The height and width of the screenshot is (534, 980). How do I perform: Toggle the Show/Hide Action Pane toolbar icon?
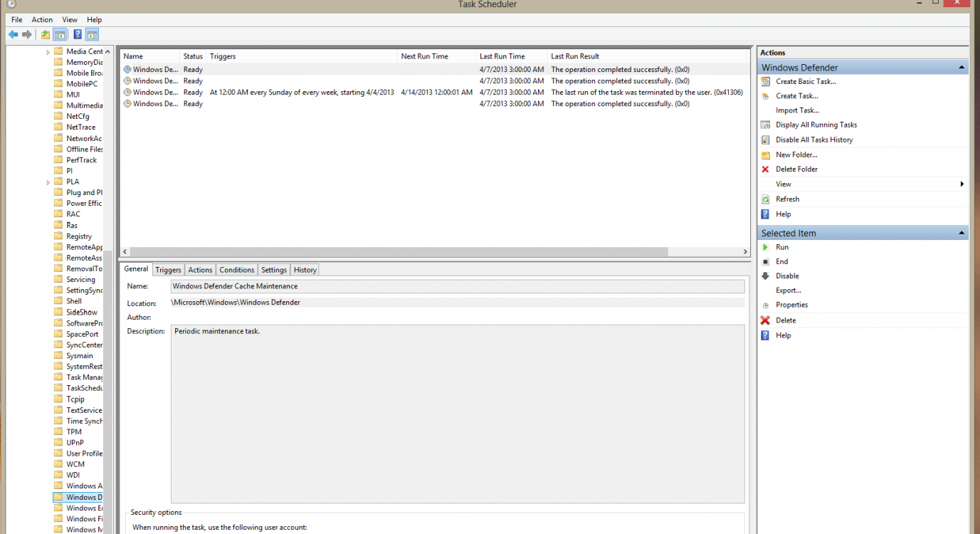tap(93, 34)
